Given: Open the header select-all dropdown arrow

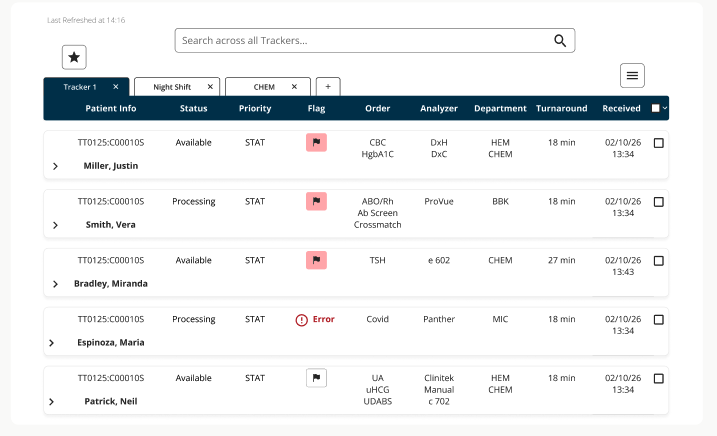Looking at the screenshot, I should click(x=665, y=108).
